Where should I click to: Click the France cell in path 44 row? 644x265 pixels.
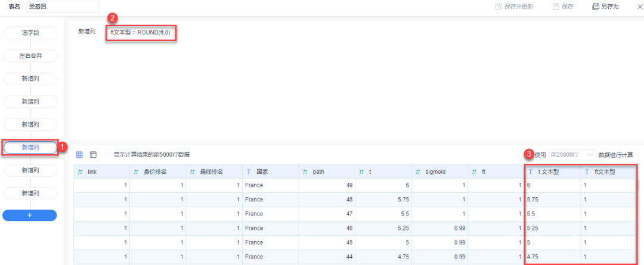(x=271, y=257)
